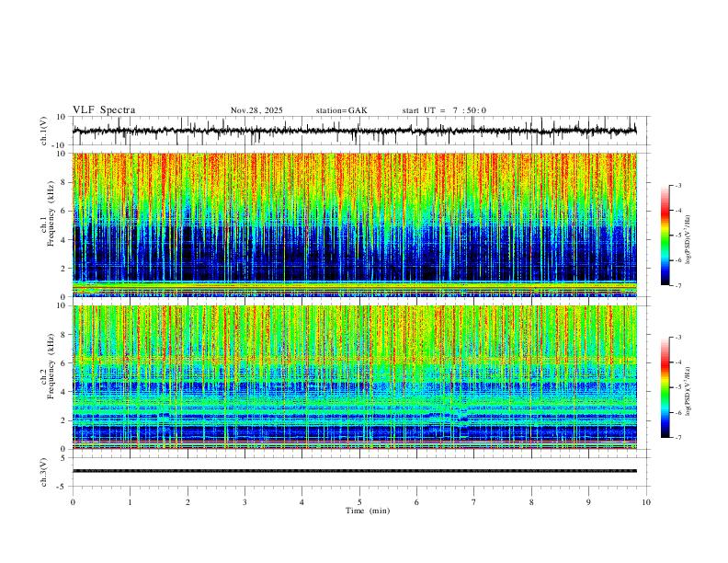The image size is (728, 563).
Task: Click the "-5" tick on ch.1 colorbar
Action: tap(677, 236)
